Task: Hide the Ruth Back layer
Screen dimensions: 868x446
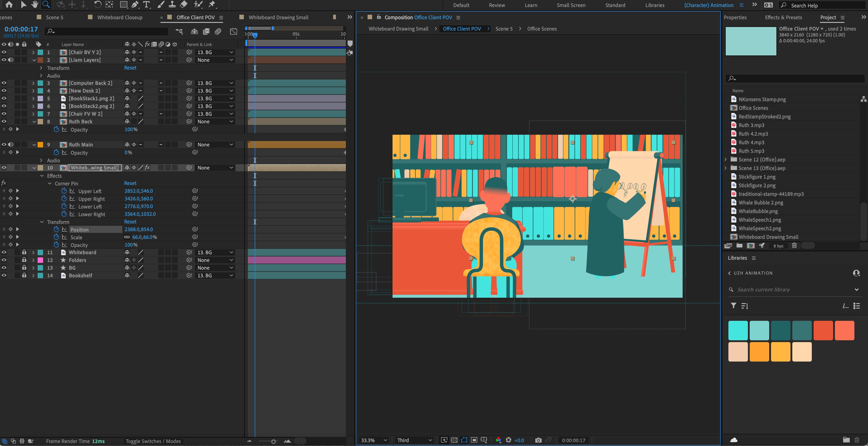Action: pyautogui.click(x=4, y=122)
